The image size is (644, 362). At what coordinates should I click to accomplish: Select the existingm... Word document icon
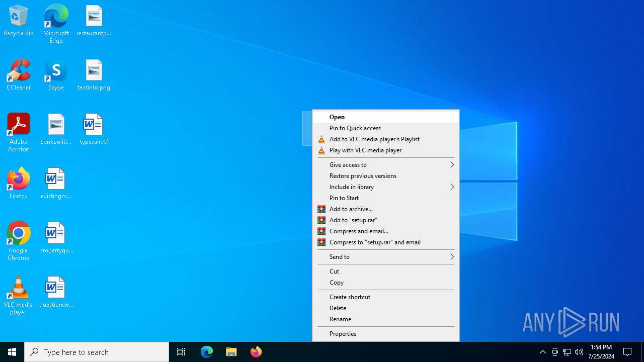(x=56, y=184)
